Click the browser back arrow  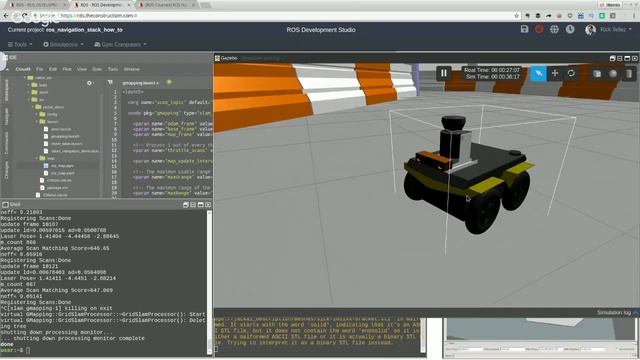[x=6, y=16]
